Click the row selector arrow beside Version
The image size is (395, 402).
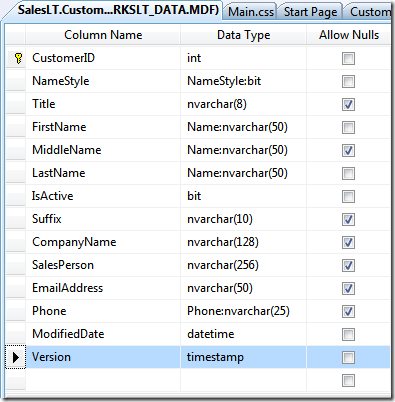click(15, 357)
